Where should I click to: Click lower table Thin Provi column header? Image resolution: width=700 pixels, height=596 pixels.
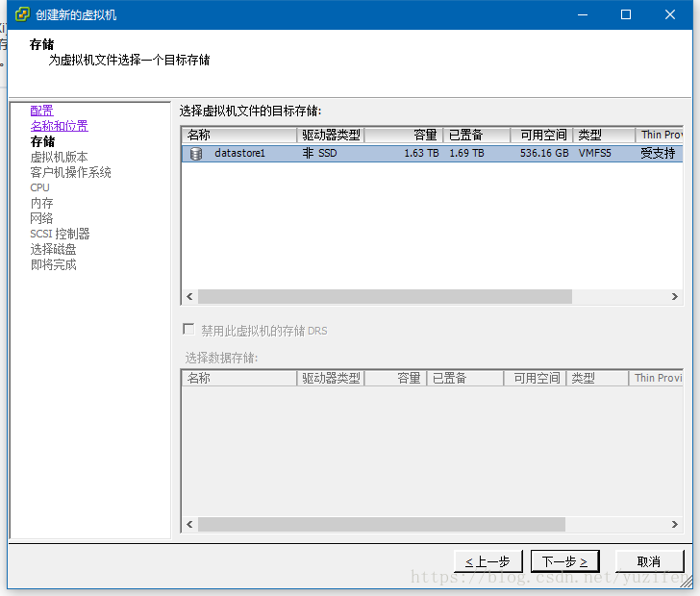click(x=656, y=378)
